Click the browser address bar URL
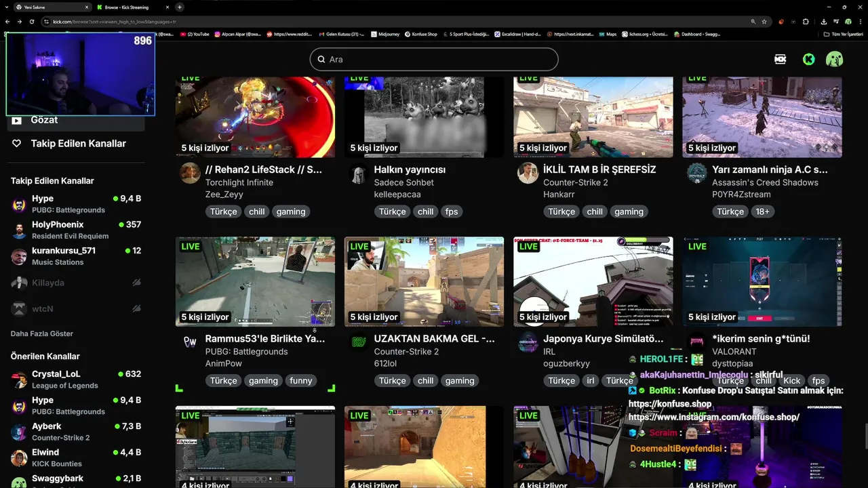 (x=393, y=22)
